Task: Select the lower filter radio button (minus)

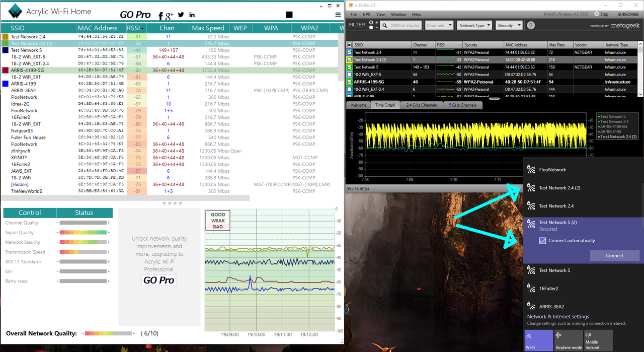Action: click(371, 28)
